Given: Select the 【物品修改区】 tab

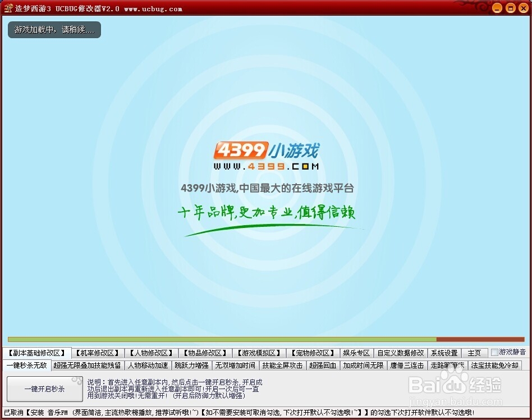Looking at the screenshot, I should tap(205, 353).
